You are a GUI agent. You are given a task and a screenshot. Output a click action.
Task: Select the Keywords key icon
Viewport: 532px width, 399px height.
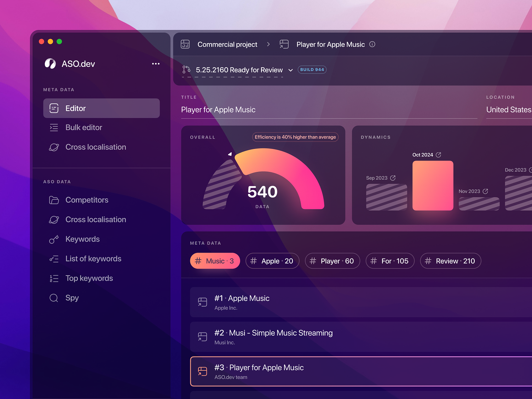tap(54, 239)
